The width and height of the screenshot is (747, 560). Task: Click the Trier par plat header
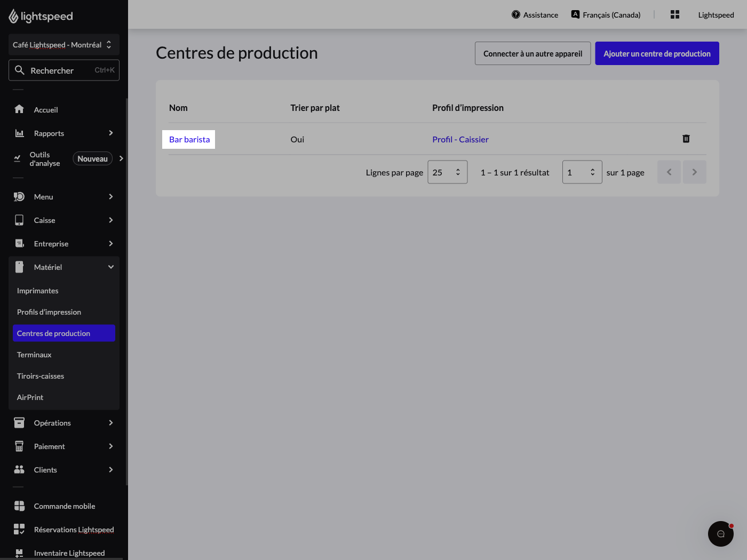coord(315,108)
